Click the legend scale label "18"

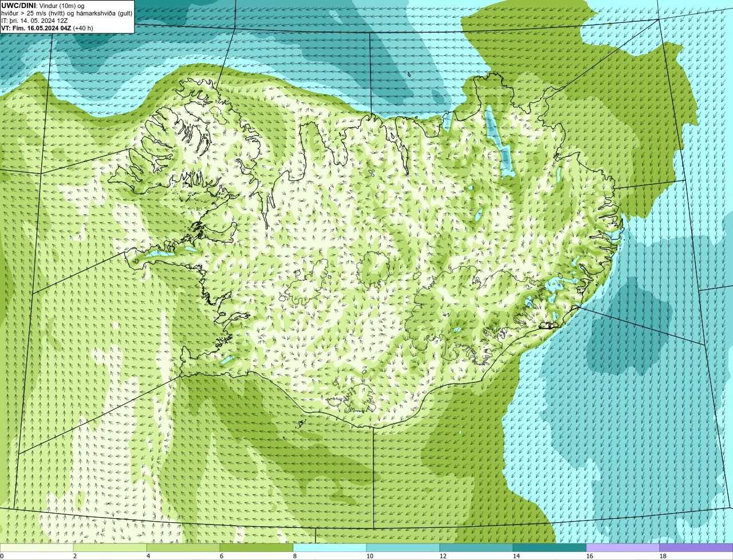[663, 556]
